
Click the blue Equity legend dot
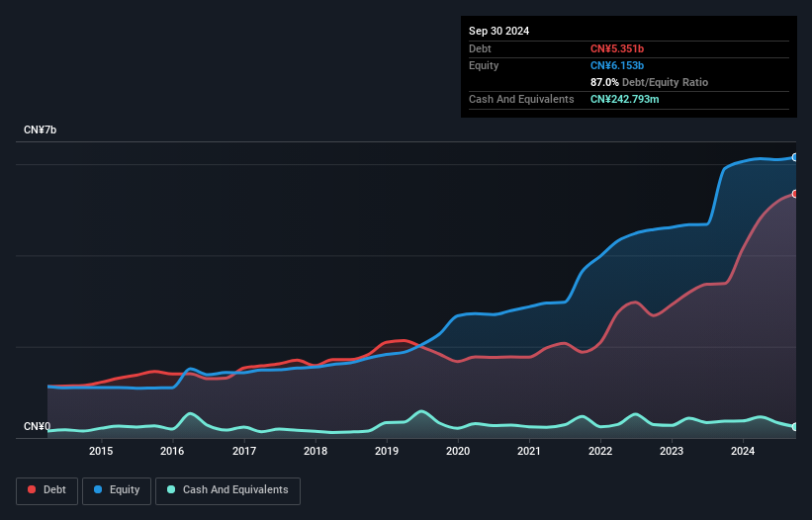pos(98,489)
